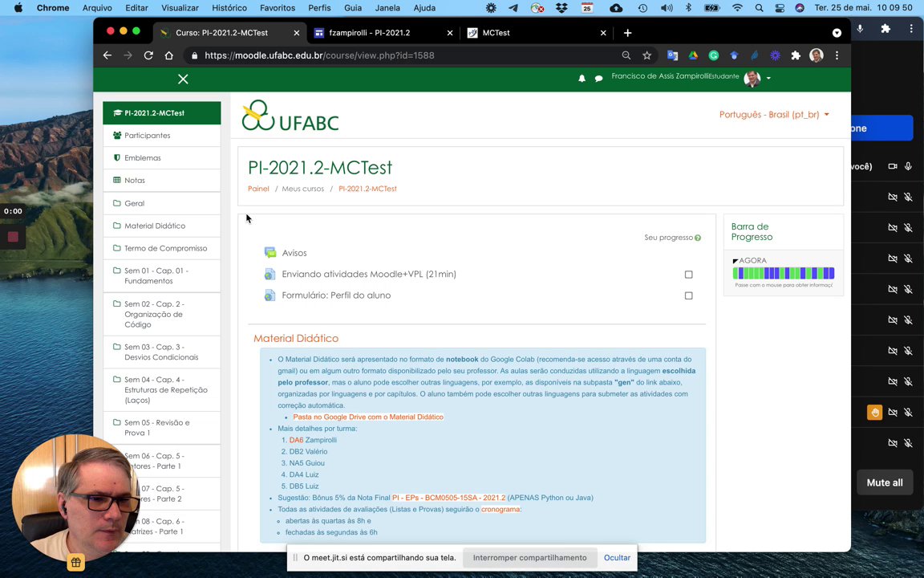Viewport: 924px width, 578px height.
Task: Open the Material Didático section heading
Action: [x=296, y=339]
